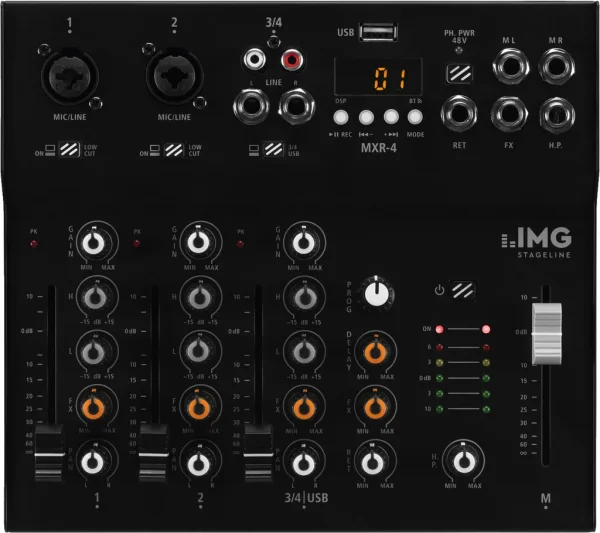
Task: Click the PROG effect program knob
Action: click(x=377, y=293)
